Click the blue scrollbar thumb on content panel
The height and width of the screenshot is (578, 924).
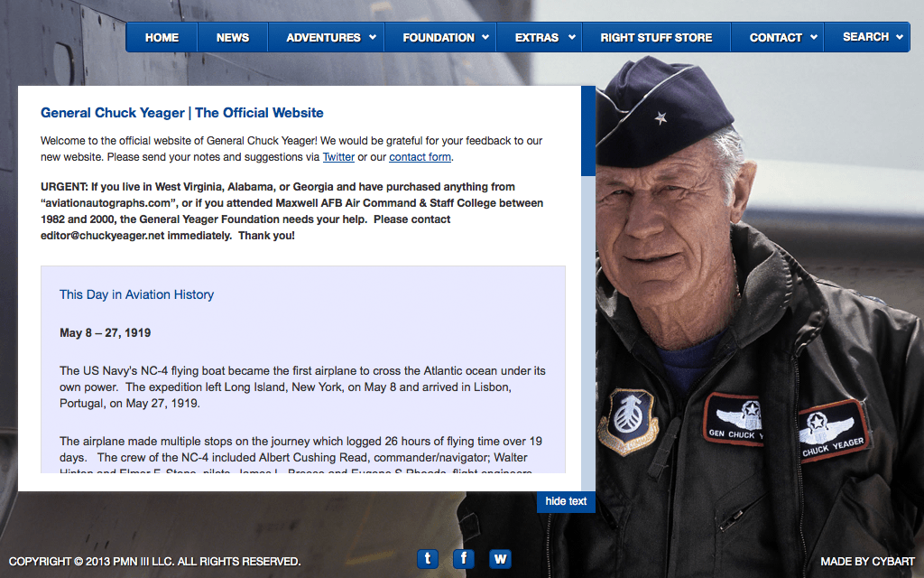tap(588, 131)
